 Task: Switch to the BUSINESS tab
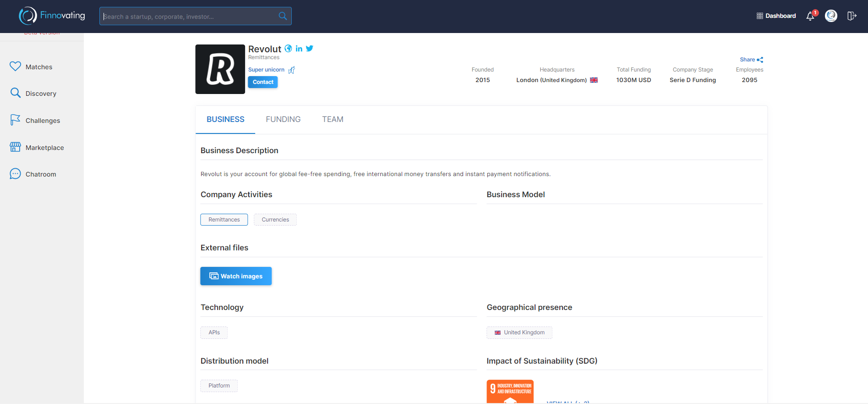225,120
